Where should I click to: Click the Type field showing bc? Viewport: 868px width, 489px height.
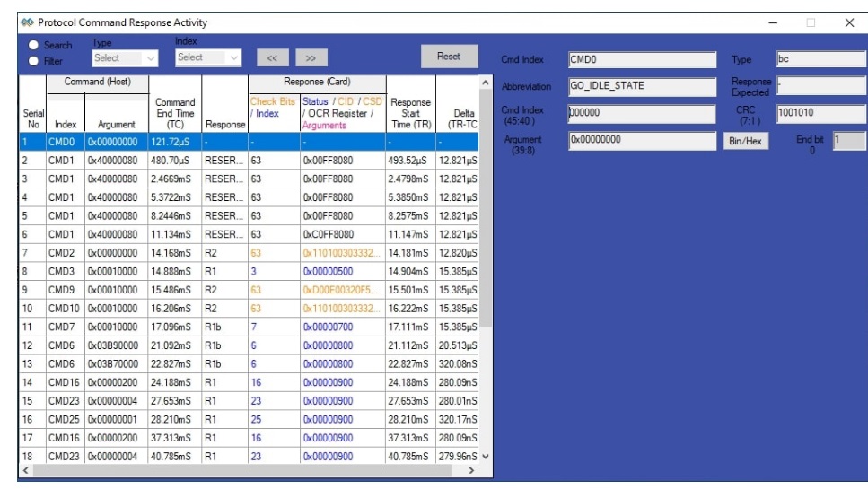coord(821,59)
